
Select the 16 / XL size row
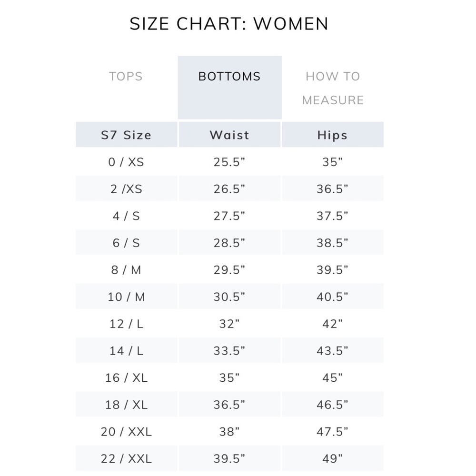click(x=230, y=377)
